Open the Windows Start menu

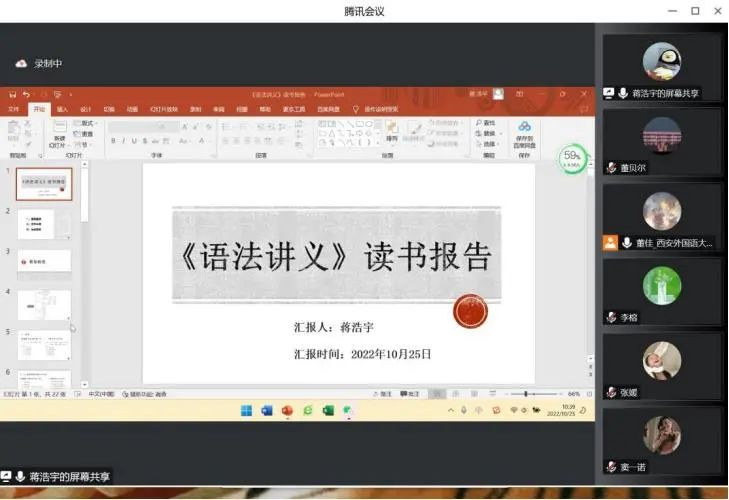point(246,411)
